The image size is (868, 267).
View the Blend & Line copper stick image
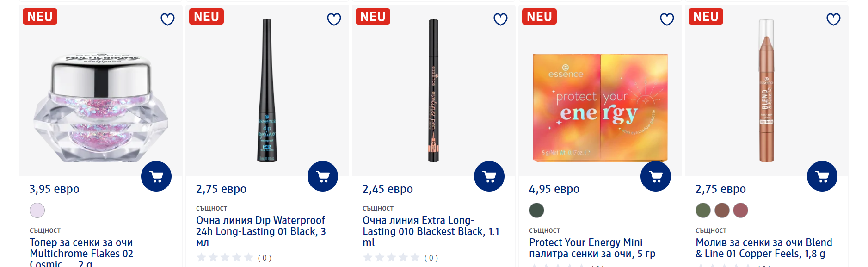[766, 91]
